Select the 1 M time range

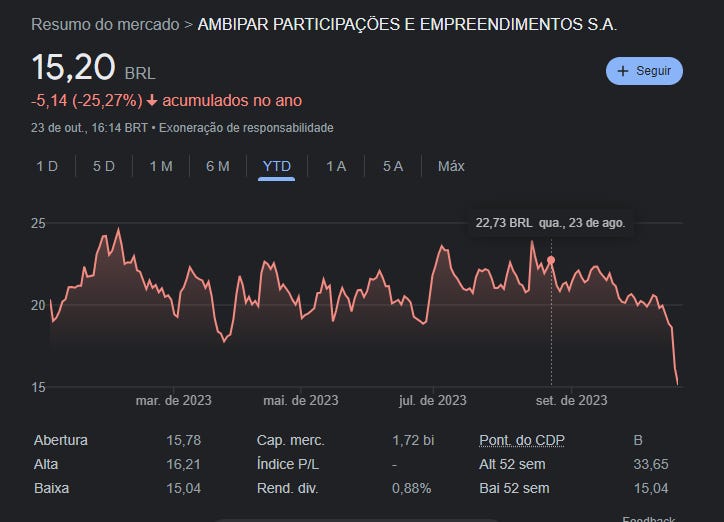[x=161, y=166]
